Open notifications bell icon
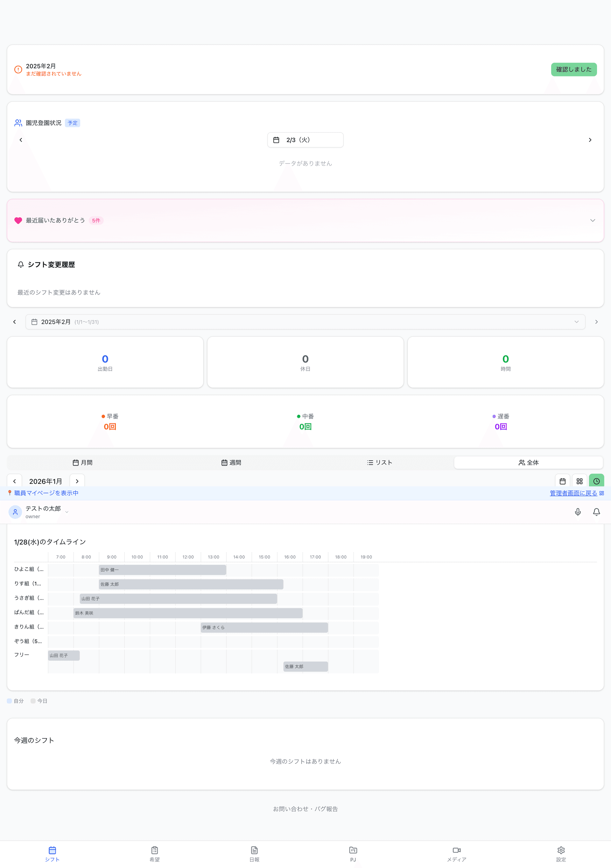This screenshot has width=611, height=868. [x=596, y=512]
